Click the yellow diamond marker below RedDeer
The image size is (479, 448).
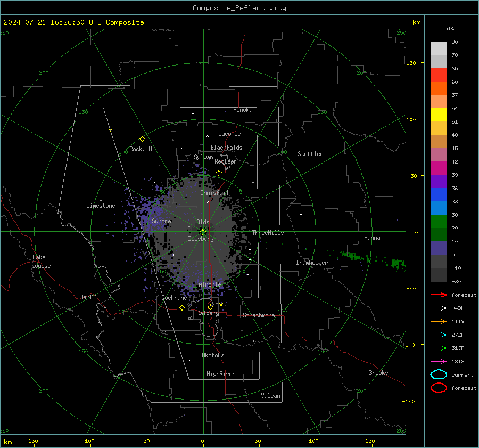pos(219,173)
